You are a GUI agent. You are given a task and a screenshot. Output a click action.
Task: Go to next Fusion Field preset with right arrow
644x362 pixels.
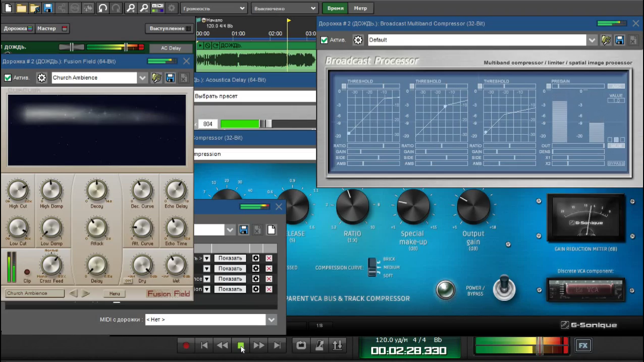pyautogui.click(x=86, y=294)
